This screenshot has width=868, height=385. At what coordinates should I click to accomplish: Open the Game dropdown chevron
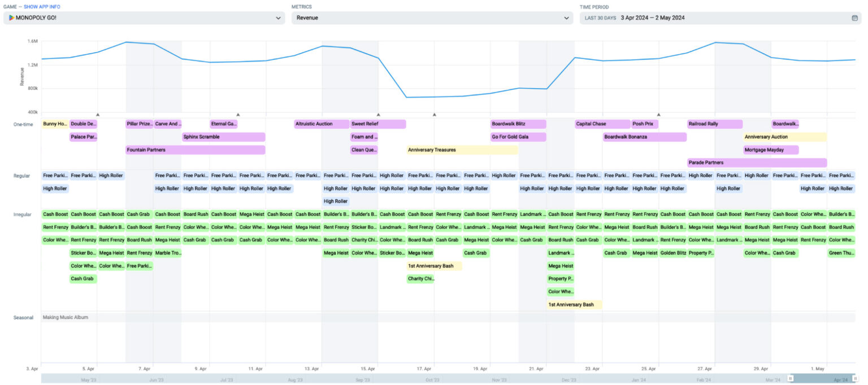pos(278,18)
